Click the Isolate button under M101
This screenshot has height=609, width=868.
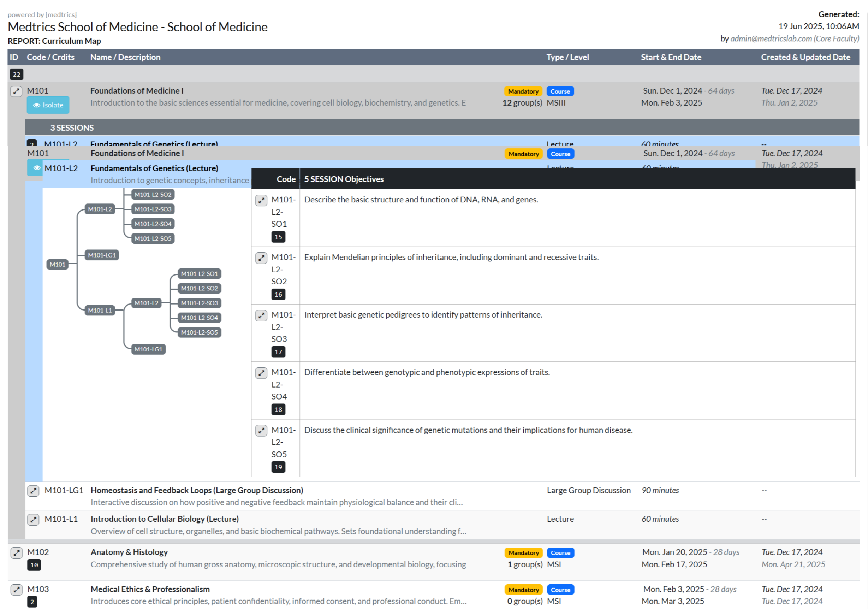pos(48,105)
